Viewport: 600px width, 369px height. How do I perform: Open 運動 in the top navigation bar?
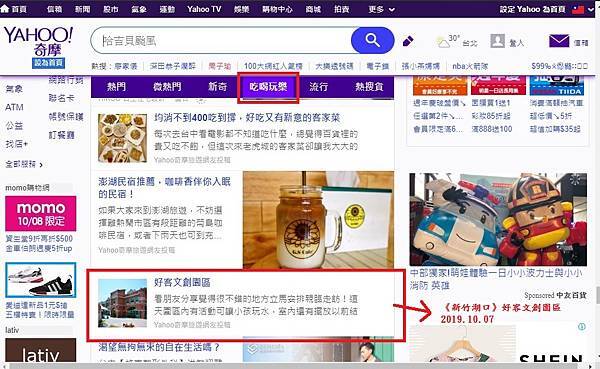[167, 9]
